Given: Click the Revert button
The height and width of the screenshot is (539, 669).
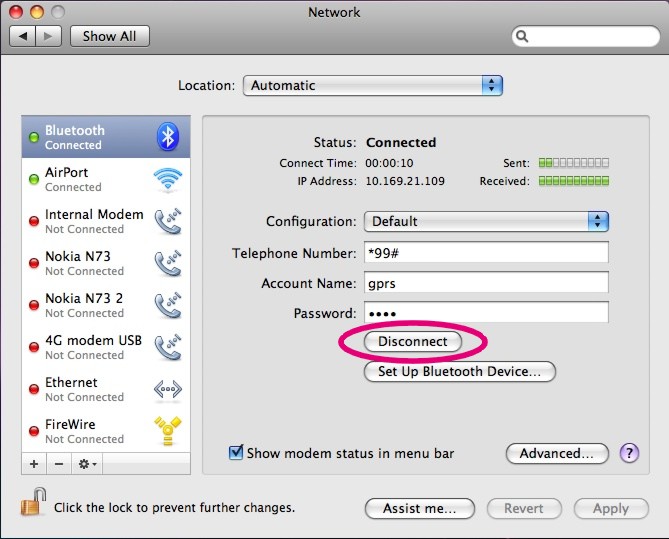Looking at the screenshot, I should [524, 508].
